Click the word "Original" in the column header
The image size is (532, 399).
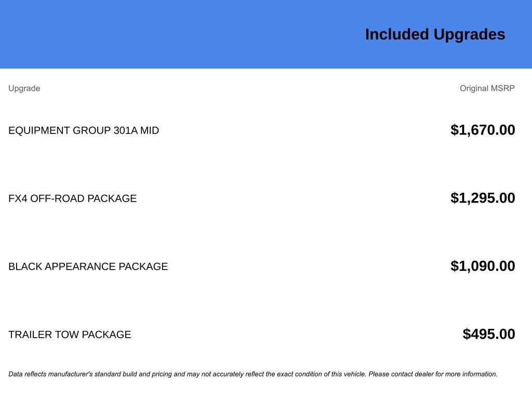point(474,88)
